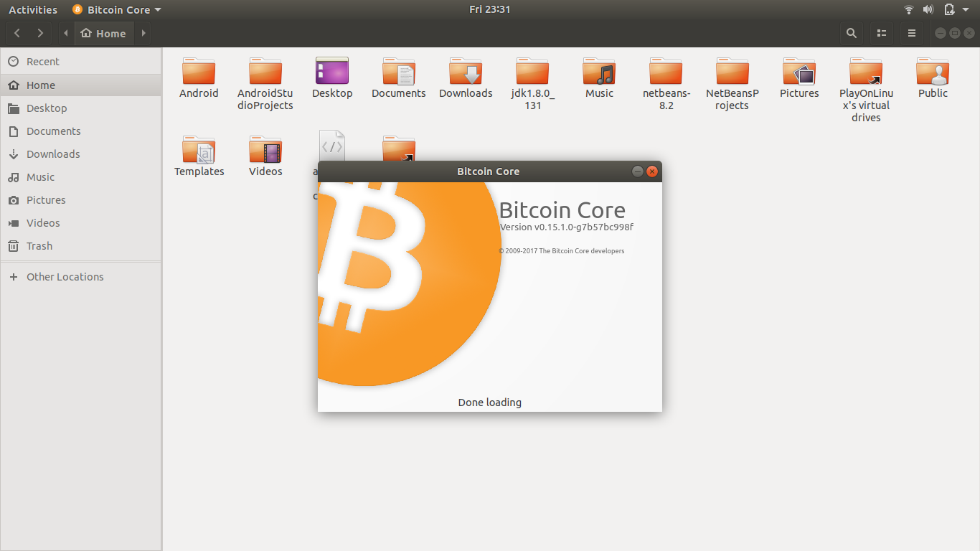Open the Downloads folder icon in file grid
This screenshot has height=551, width=980.
click(x=466, y=72)
